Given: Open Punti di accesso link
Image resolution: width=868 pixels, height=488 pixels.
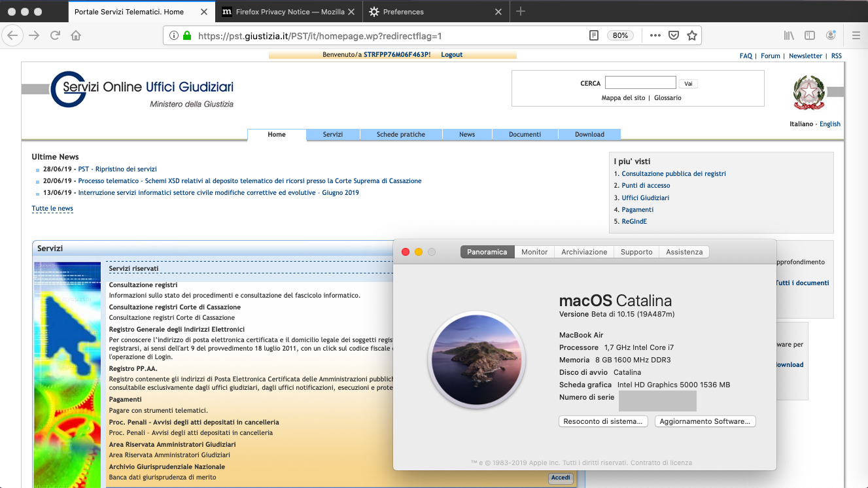Looking at the screenshot, I should [x=646, y=186].
